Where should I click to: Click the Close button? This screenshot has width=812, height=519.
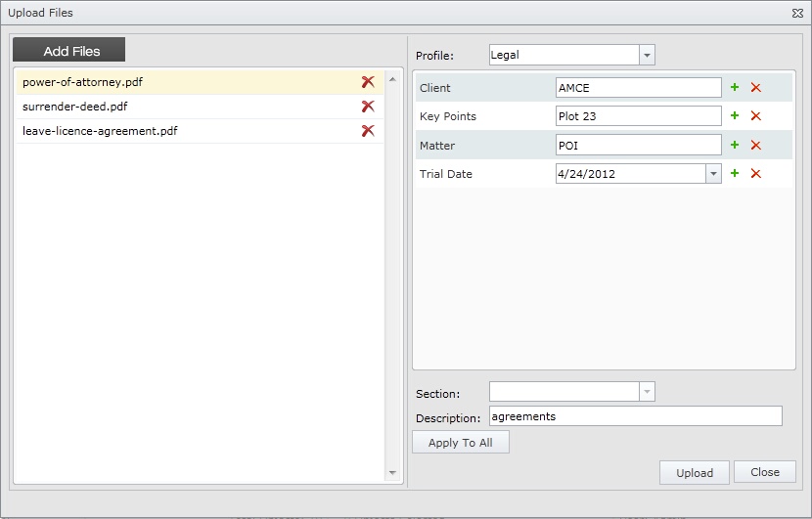(x=765, y=472)
